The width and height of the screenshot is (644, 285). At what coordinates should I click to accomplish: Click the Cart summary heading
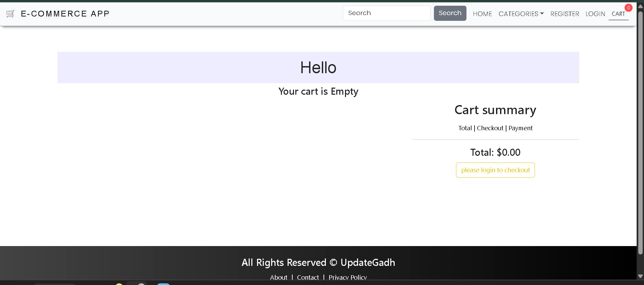tap(495, 110)
